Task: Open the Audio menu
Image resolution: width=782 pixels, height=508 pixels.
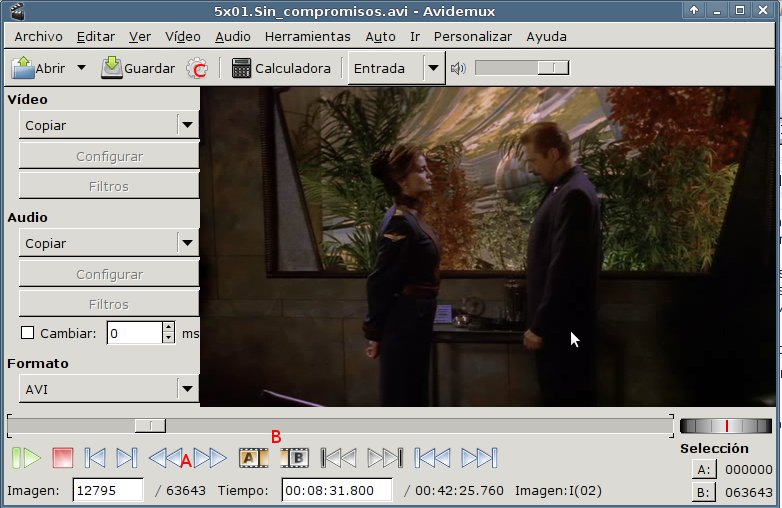Action: (233, 37)
